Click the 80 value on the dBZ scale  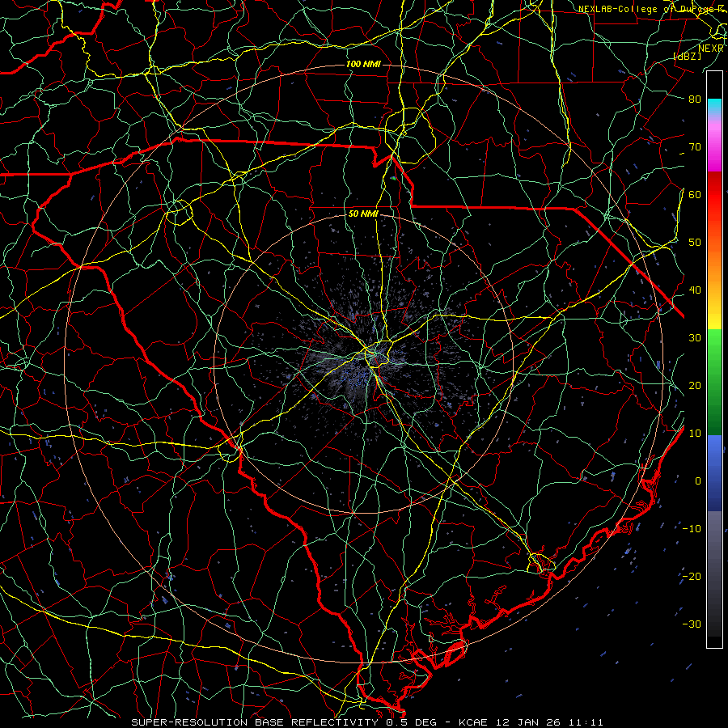tap(695, 99)
